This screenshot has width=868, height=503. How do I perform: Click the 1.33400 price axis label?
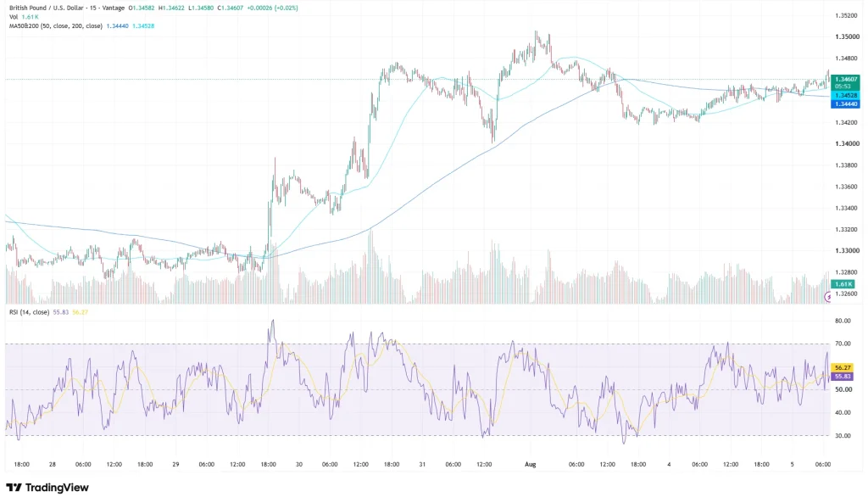(847, 209)
